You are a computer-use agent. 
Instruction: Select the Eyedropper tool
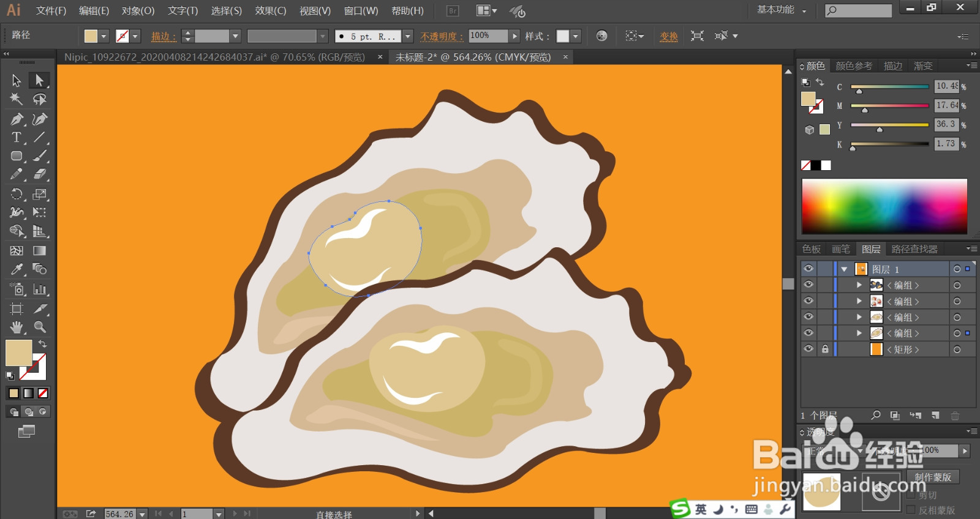click(x=17, y=269)
